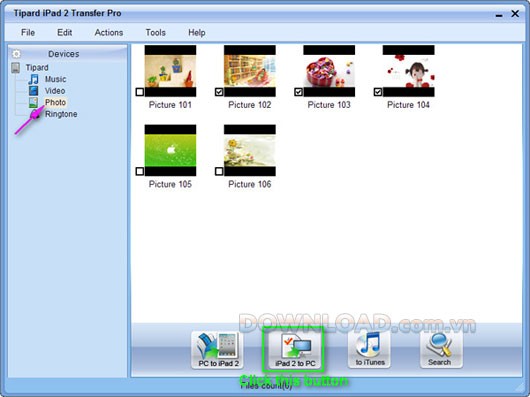Click the Picture 103 label
This screenshot has width=530, height=397.
329,105
